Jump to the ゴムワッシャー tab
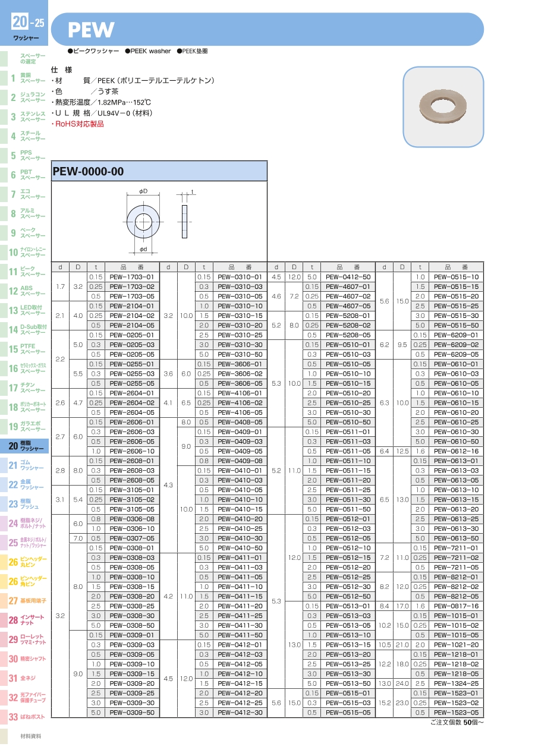 click(24, 465)
